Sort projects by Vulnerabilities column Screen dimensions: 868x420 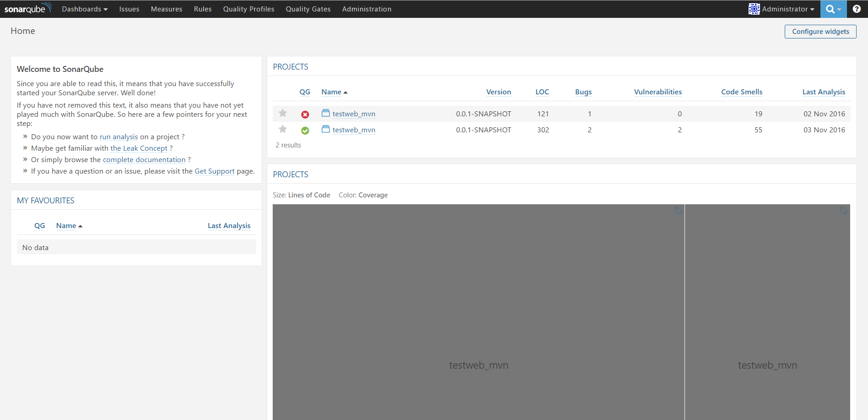[658, 92]
